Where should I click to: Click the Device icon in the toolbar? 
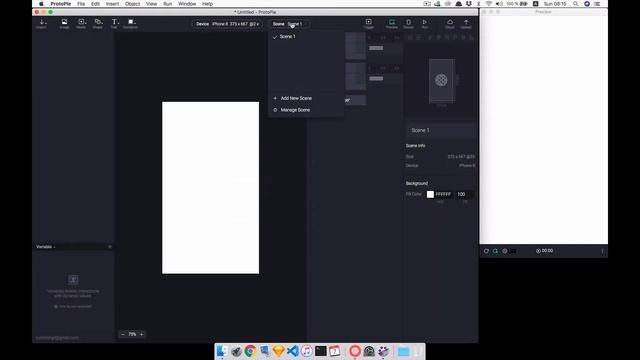click(409, 24)
